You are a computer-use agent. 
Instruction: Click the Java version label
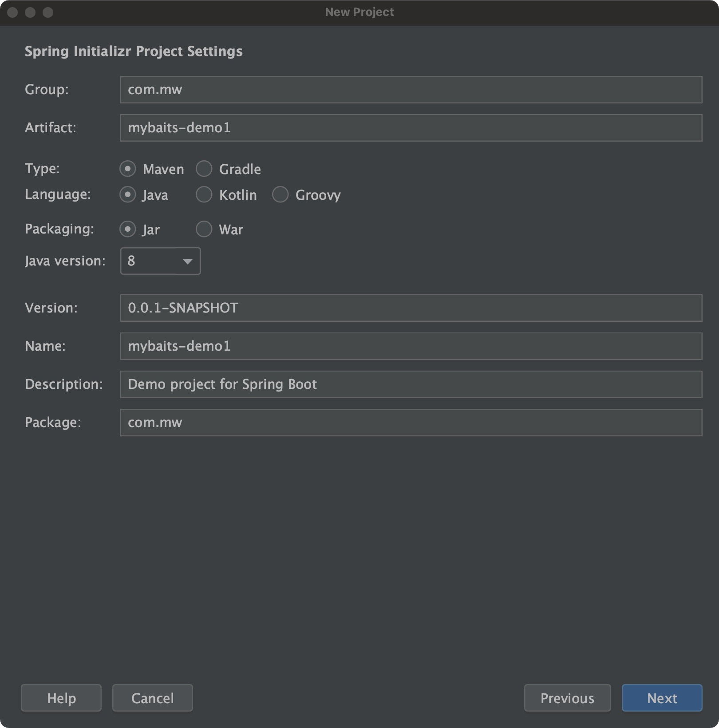coord(65,261)
